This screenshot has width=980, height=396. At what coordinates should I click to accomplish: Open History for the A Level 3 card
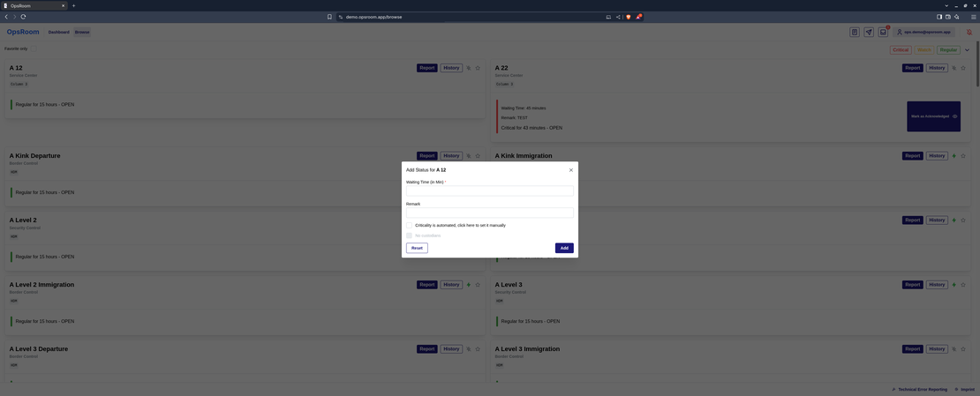(x=937, y=284)
